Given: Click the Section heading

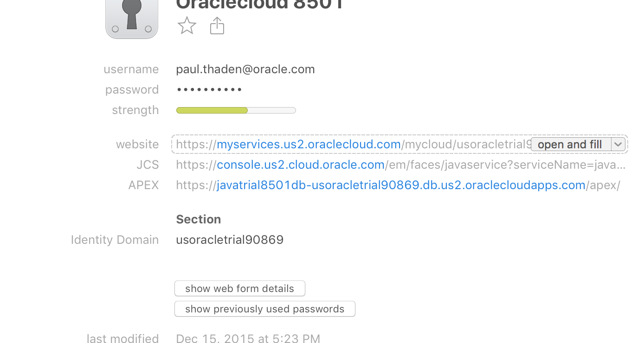Looking at the screenshot, I should pos(199,219).
